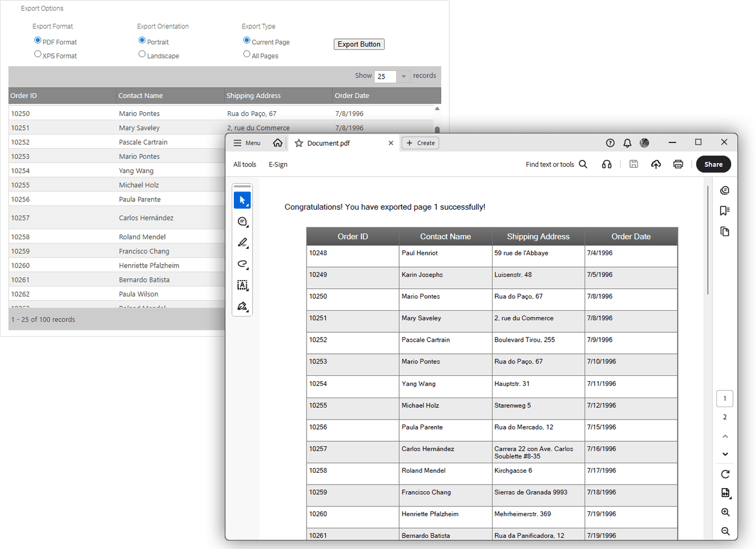Choose the Highlight pen tool

tap(242, 243)
